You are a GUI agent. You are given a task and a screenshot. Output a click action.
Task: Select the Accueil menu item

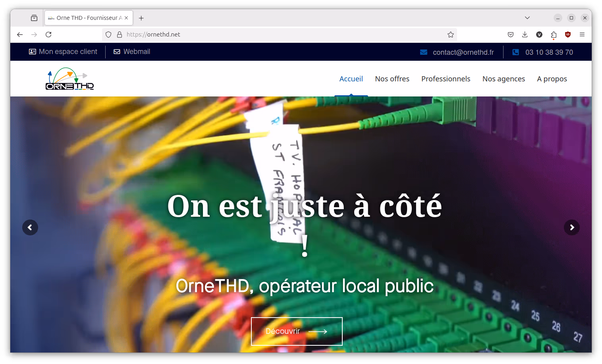351,79
